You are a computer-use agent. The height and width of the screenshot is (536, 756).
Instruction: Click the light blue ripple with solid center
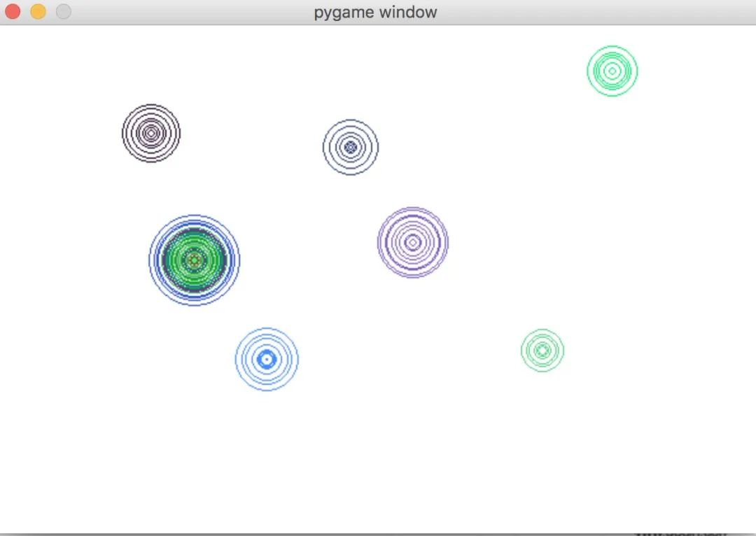(267, 359)
